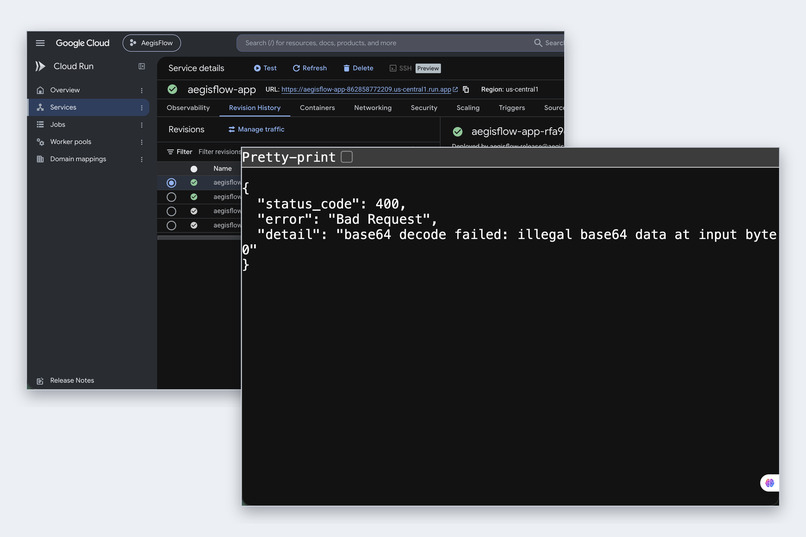Screen dimensions: 806x537
Task: Click the Release Notes icon
Action: click(40, 381)
